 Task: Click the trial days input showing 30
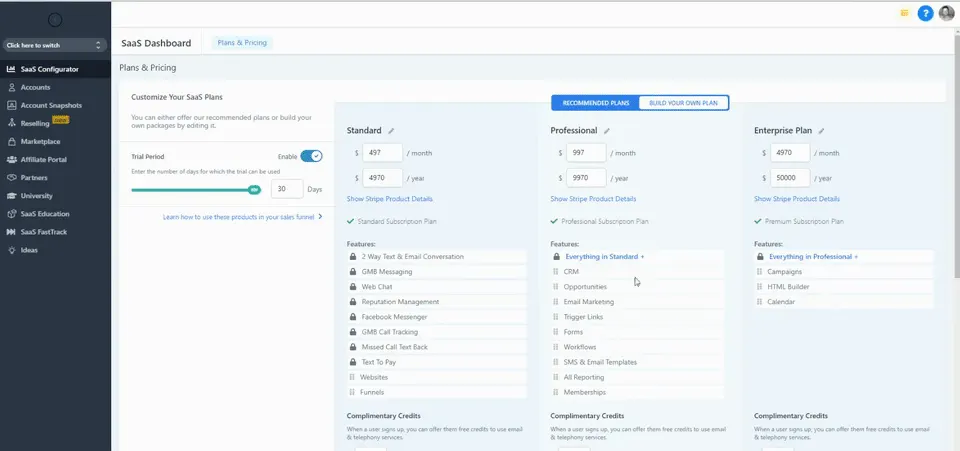pyautogui.click(x=287, y=189)
